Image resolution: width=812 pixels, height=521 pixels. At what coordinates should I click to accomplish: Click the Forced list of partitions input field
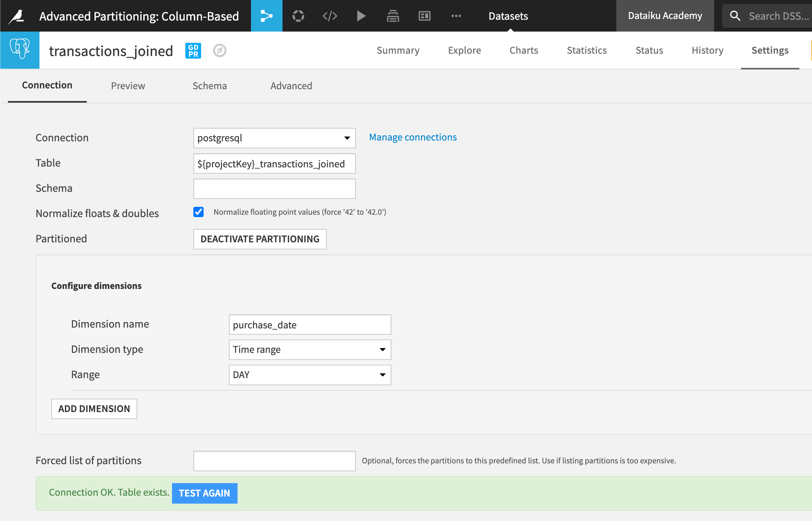click(x=273, y=460)
